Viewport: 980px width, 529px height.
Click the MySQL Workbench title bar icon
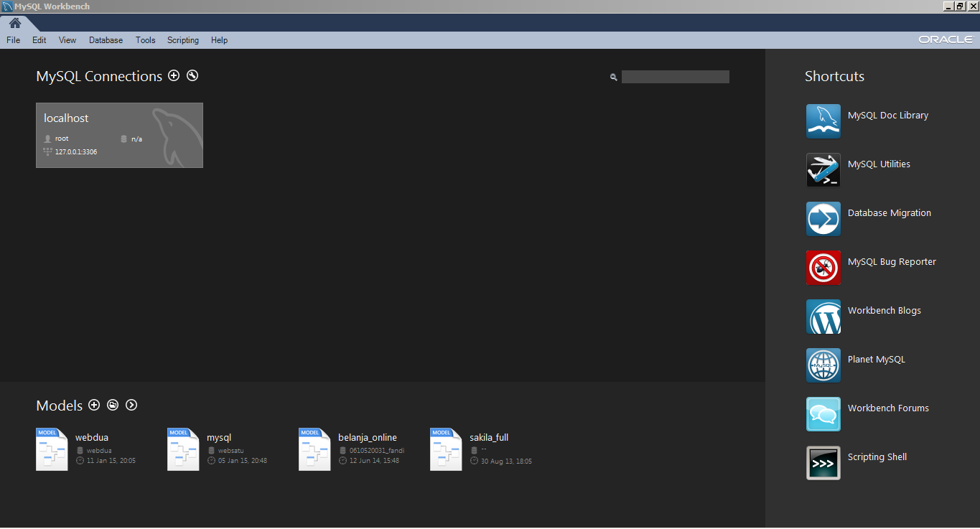(7, 6)
